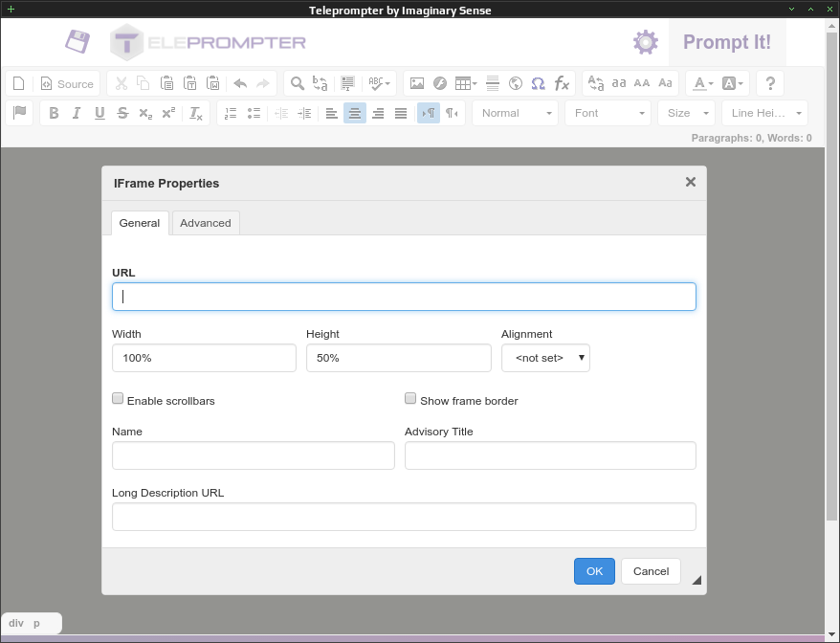Viewport: 840px width, 643px height.
Task: Open settings gear icon
Action: pyautogui.click(x=646, y=42)
